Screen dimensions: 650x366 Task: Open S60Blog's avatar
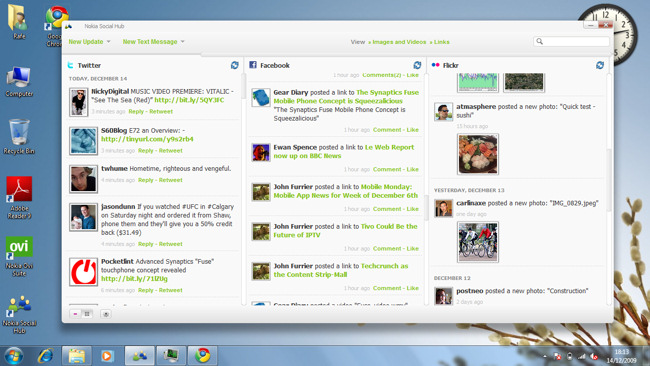point(83,141)
